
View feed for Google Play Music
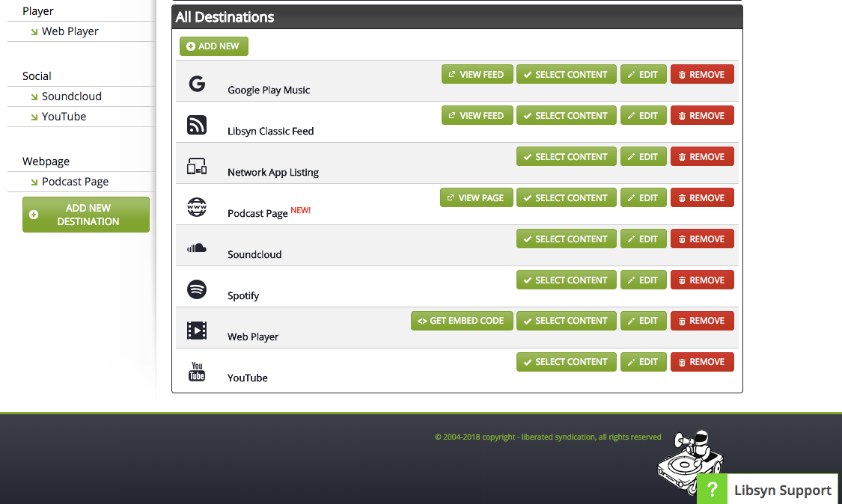point(477,75)
